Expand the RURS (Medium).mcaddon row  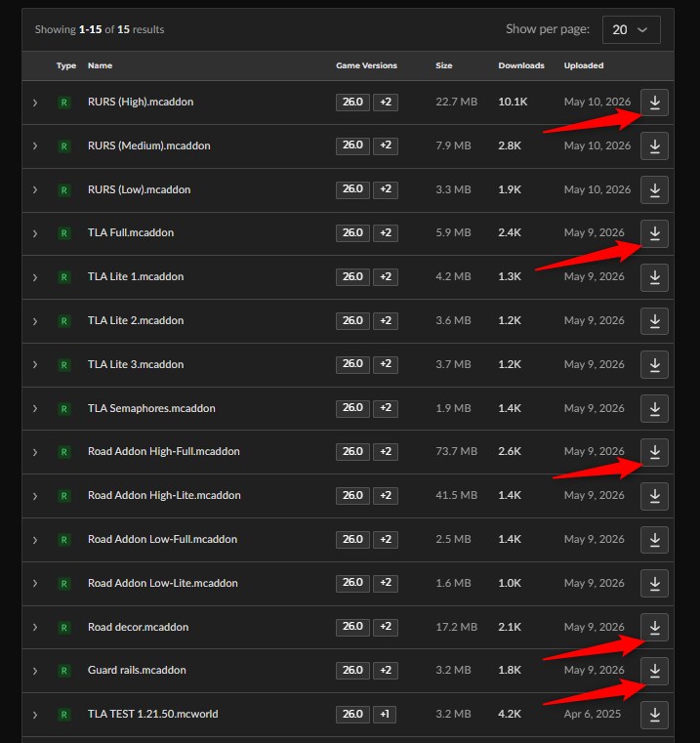click(35, 145)
